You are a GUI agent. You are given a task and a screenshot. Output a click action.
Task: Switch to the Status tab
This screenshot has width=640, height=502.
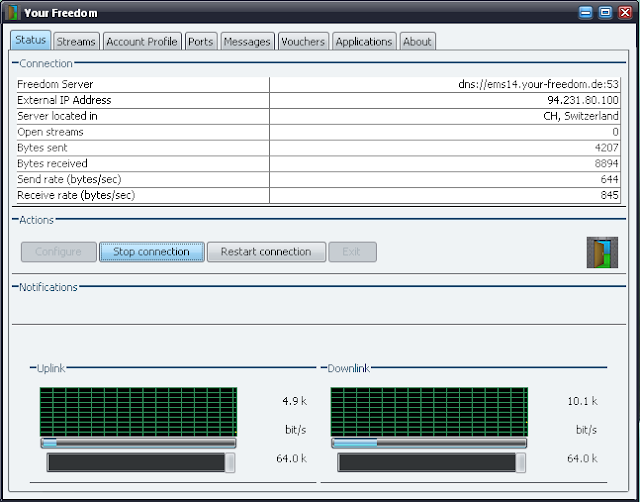pyautogui.click(x=31, y=40)
